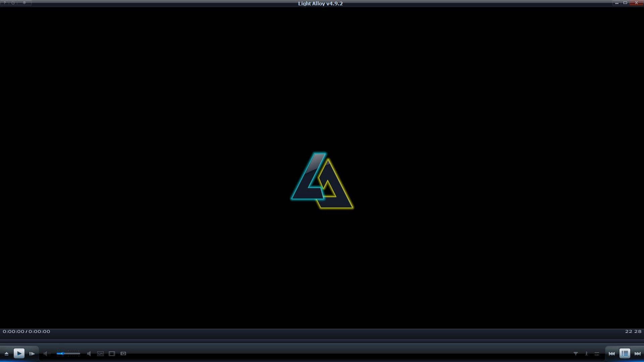The height and width of the screenshot is (362, 644).
Task: Click the frame step forward button
Action: [x=32, y=354]
